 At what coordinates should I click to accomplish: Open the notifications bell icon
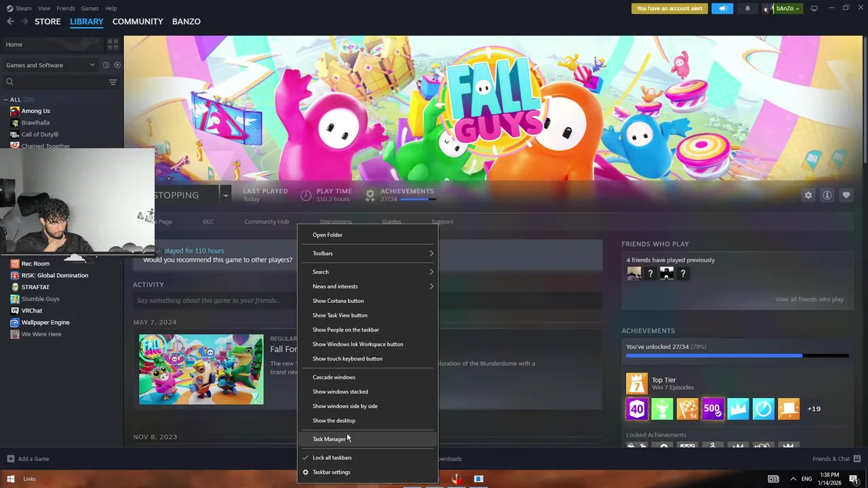click(x=747, y=8)
